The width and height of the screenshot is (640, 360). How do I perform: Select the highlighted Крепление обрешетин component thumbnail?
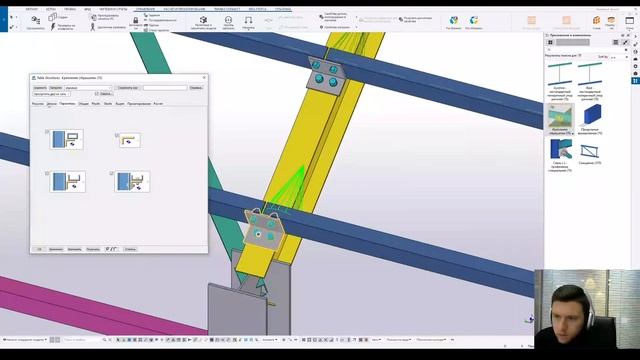click(560, 118)
